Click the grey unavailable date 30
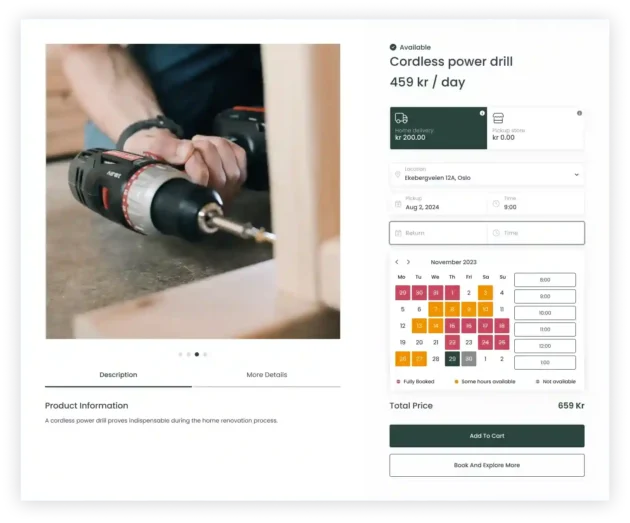Screen dimensions: 630x523 click(x=469, y=359)
